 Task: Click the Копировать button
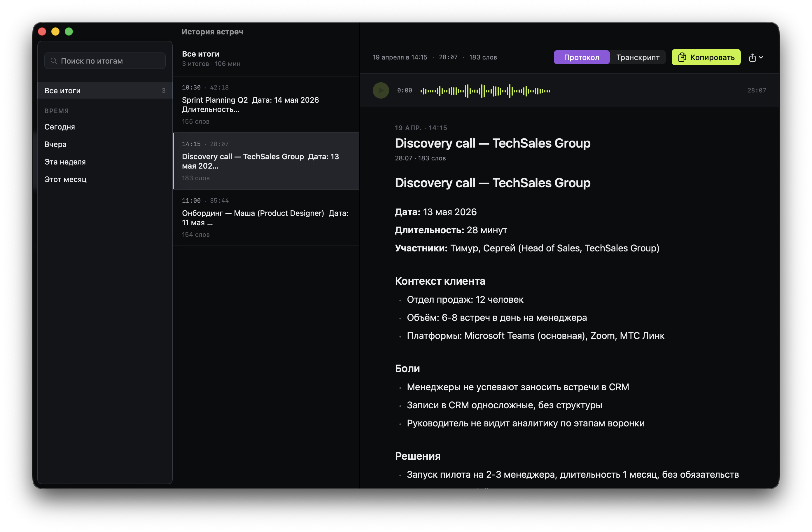tap(706, 57)
